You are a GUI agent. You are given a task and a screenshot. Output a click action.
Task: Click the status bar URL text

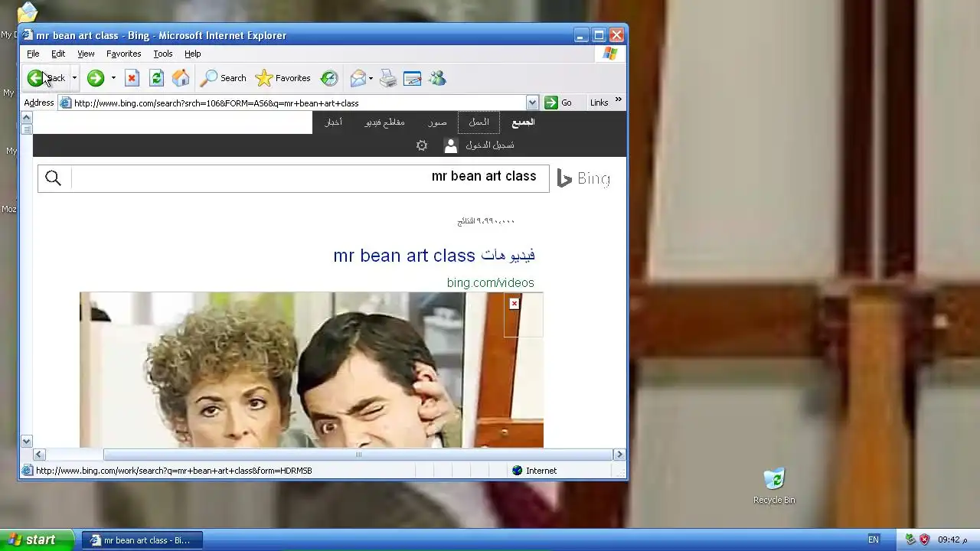(x=174, y=471)
